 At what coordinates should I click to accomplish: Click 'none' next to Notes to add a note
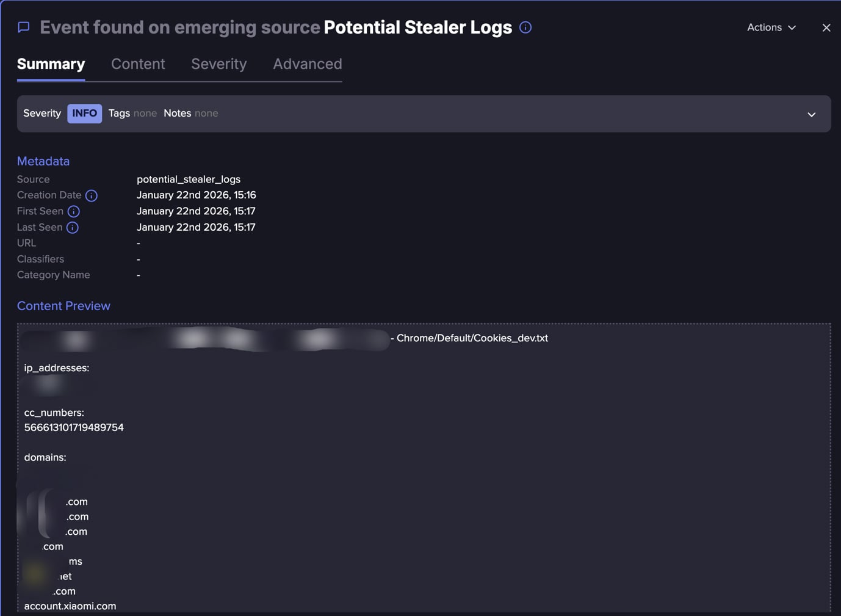click(x=206, y=113)
